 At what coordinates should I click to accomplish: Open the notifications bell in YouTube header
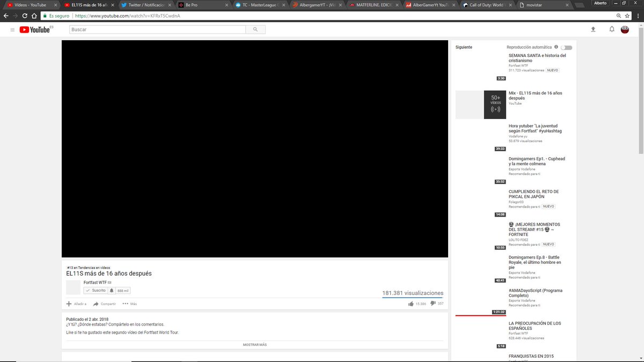point(611,29)
